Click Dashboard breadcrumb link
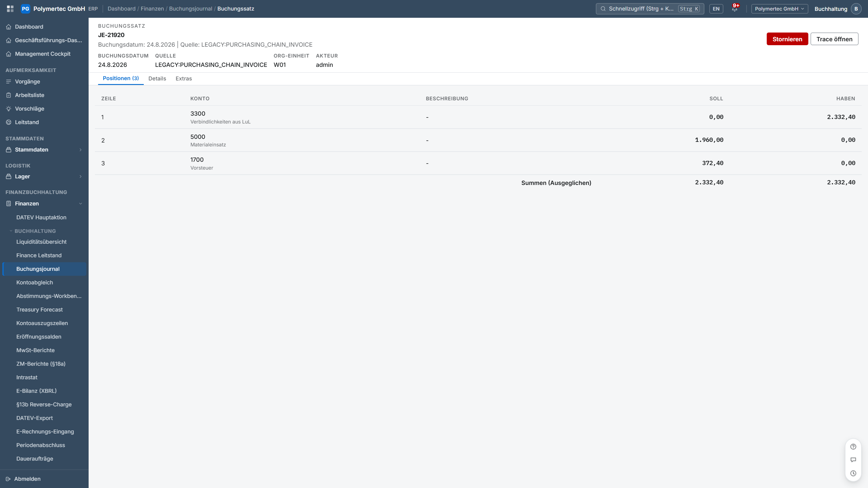 (122, 9)
